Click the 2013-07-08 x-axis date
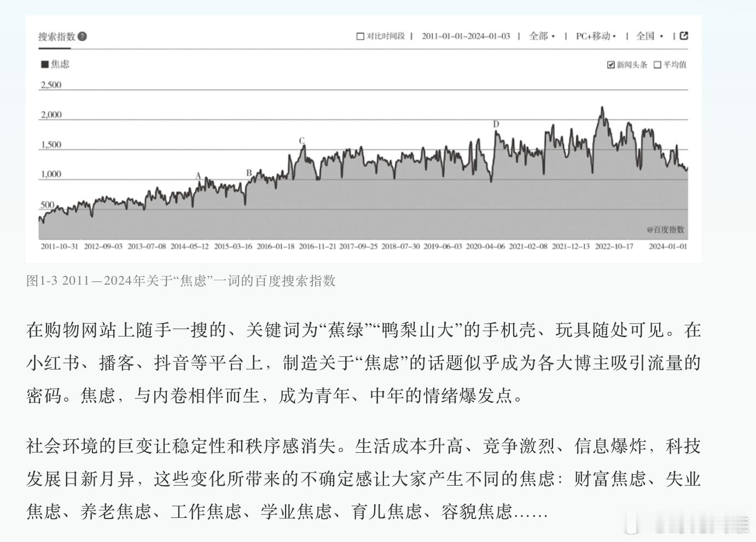The image size is (756, 542). (x=147, y=246)
